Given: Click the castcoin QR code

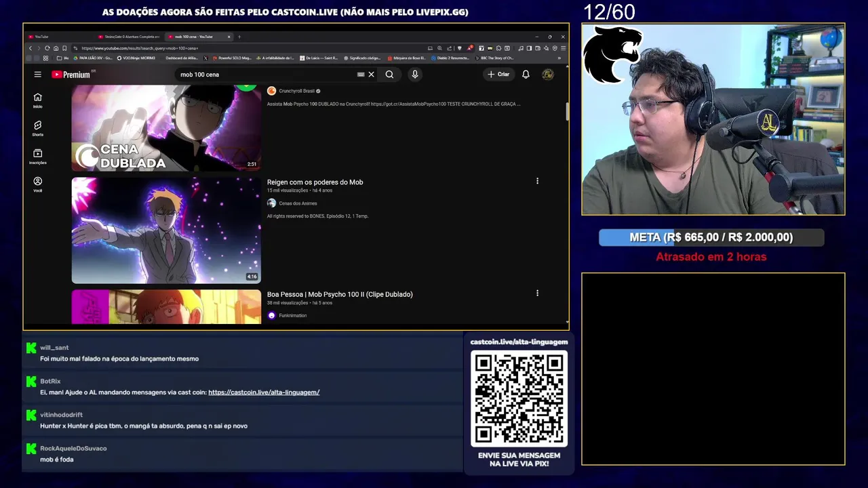Looking at the screenshot, I should pyautogui.click(x=519, y=399).
